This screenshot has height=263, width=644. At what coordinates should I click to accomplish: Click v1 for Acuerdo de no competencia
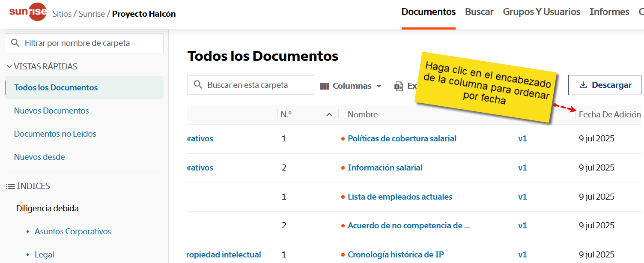pyautogui.click(x=522, y=226)
